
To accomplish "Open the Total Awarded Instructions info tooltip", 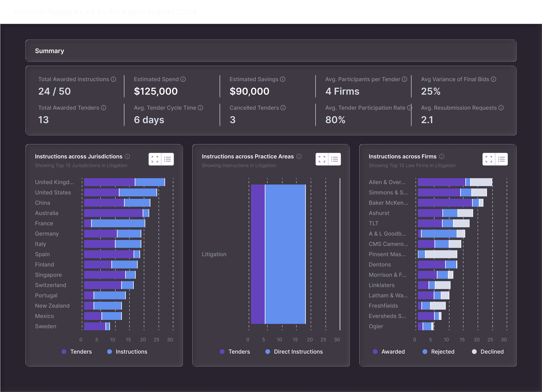I will pos(113,79).
